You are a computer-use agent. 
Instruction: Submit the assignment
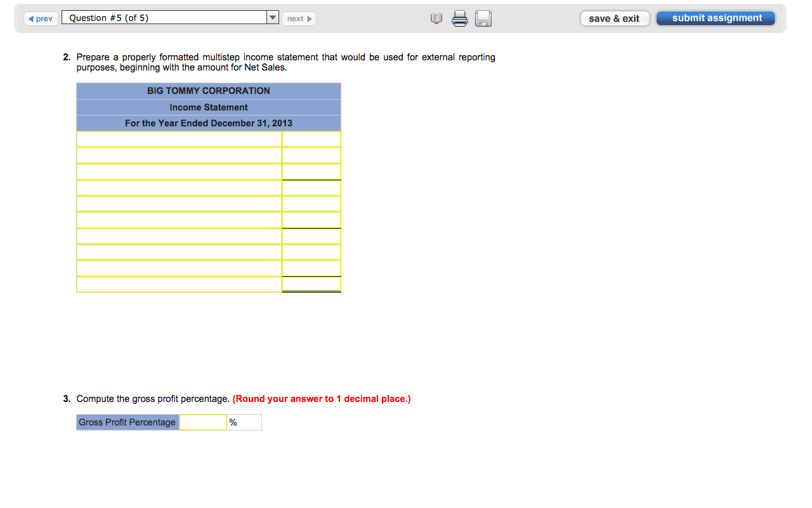(716, 18)
